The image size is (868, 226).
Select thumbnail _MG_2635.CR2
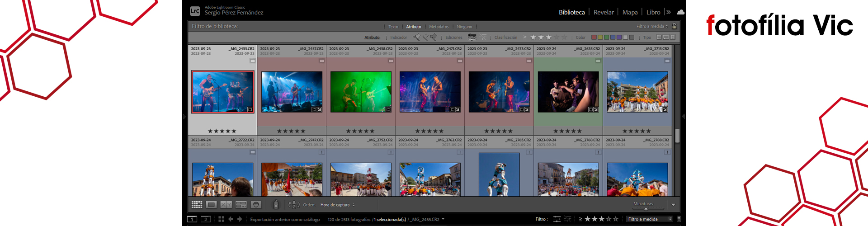point(568,92)
